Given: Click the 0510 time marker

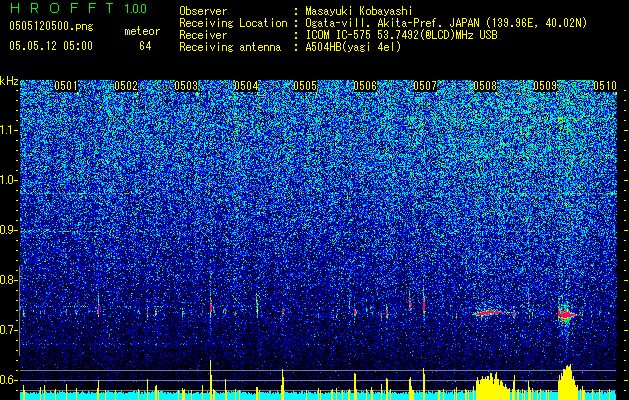Looking at the screenshot, I should 605,86.
